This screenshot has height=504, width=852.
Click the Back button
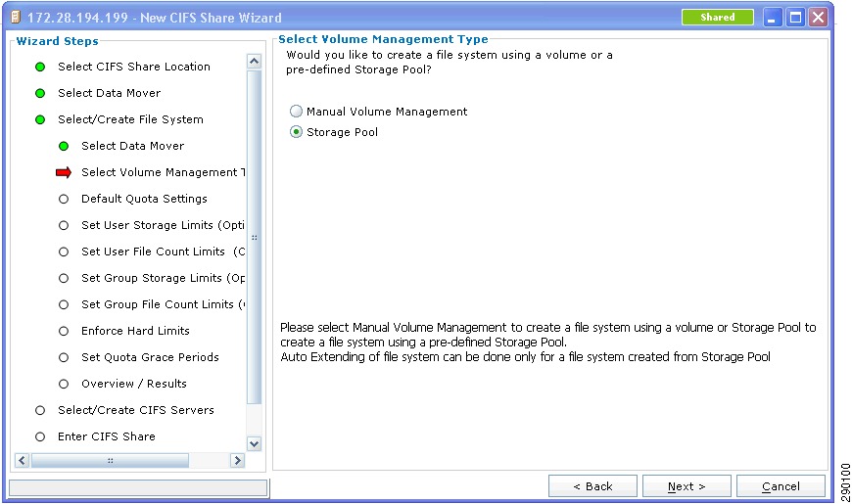pos(592,486)
